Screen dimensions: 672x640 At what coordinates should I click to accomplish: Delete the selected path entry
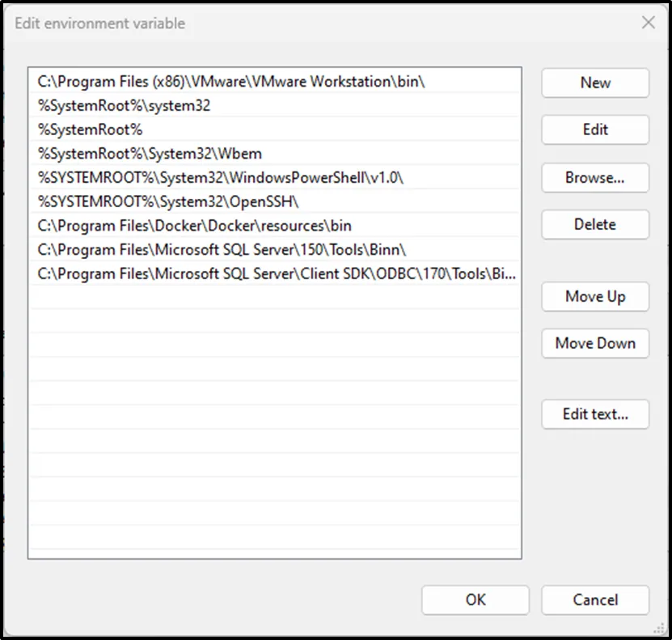pos(595,224)
